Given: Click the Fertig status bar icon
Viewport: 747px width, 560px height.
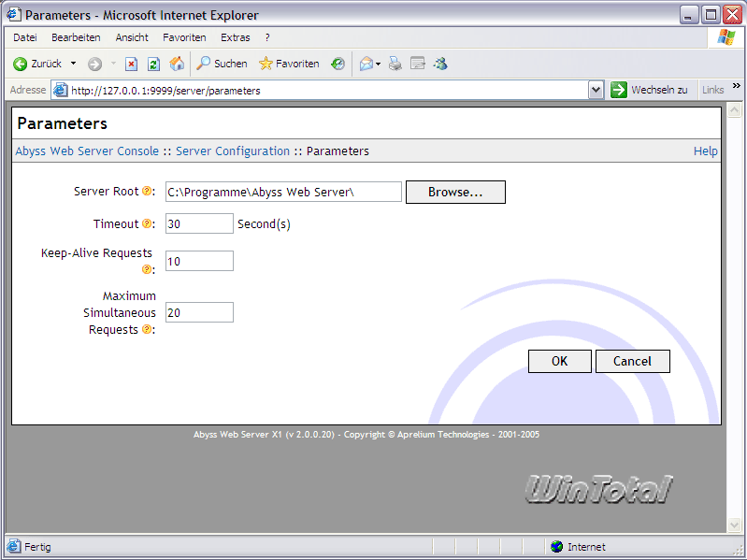Looking at the screenshot, I should 14,547.
